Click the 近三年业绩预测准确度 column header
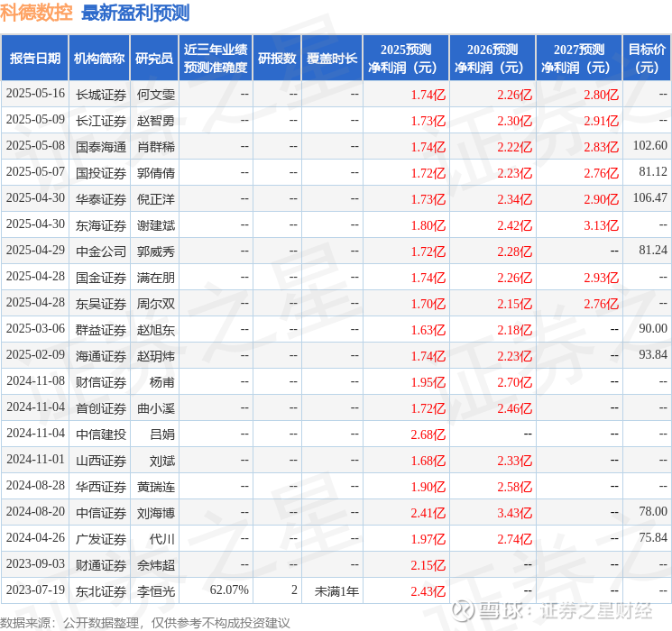 (x=216, y=59)
